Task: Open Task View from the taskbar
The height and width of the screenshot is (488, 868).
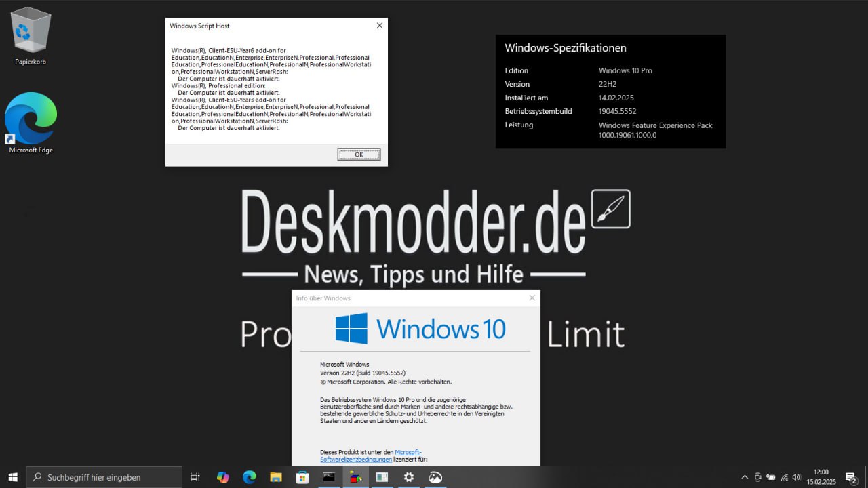Action: click(195, 477)
